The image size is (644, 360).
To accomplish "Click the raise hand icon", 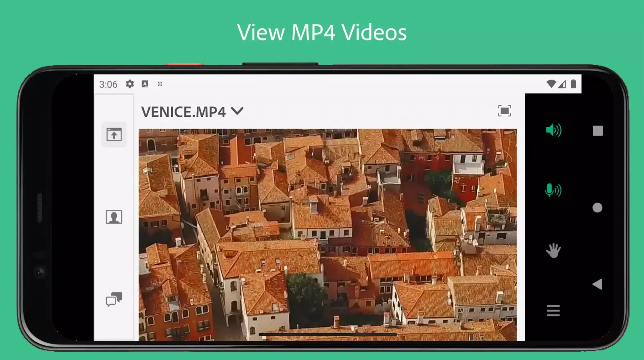I will (553, 251).
